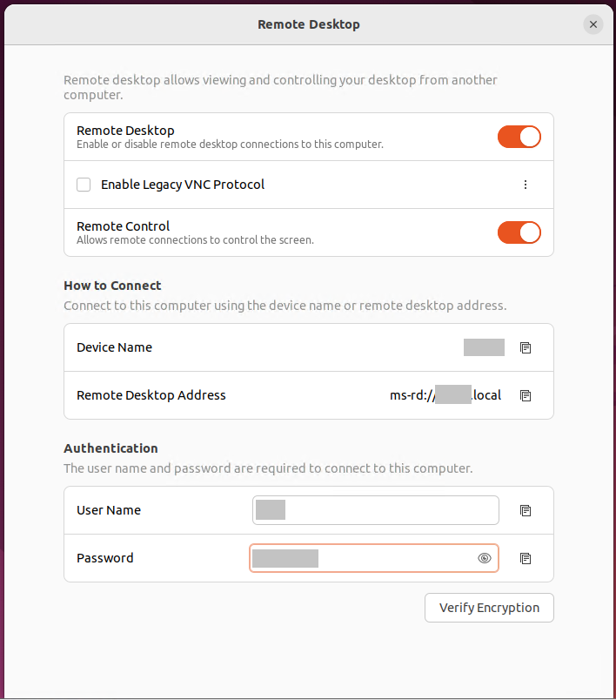Click the Remote Desktop row label
Screen dimensions: 616x700
[125, 131]
